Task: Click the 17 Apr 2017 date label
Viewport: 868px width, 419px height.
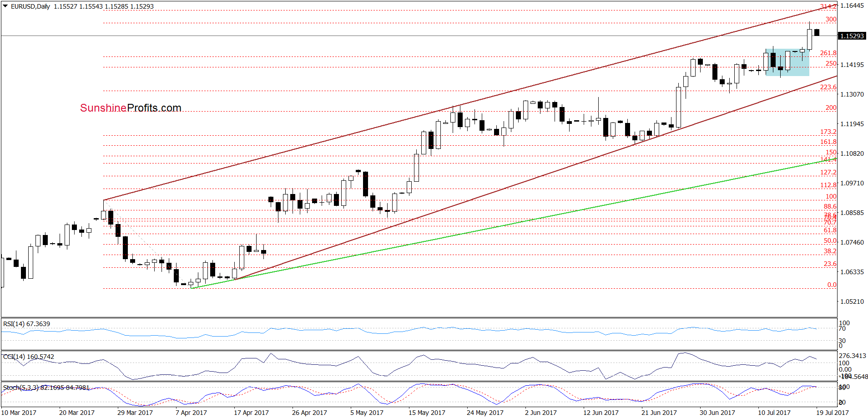Action: (251, 413)
